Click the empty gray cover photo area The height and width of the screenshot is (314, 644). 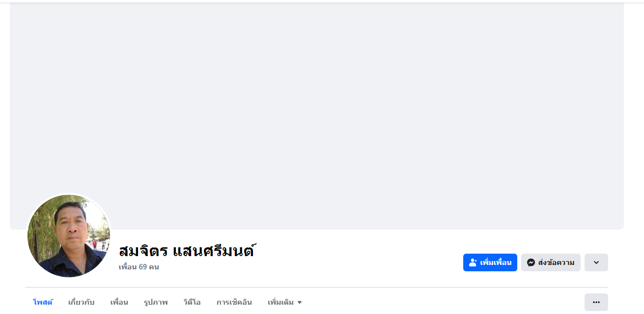click(317, 113)
